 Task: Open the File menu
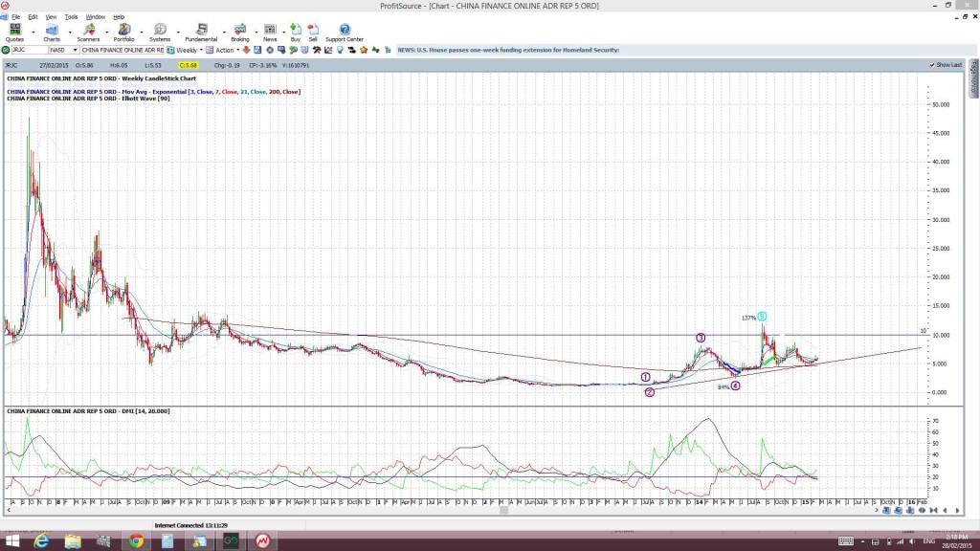coord(15,17)
